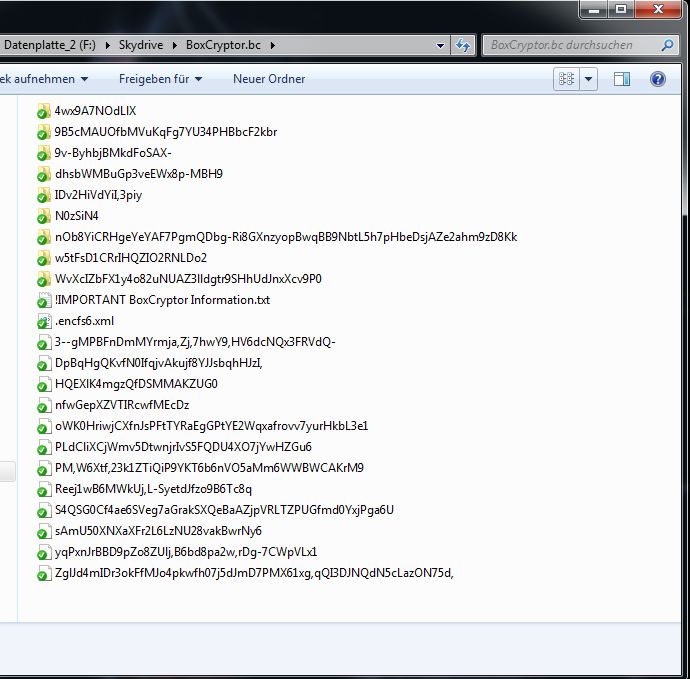Expand arrow after Datenplatte_2 (F:)
The height and width of the screenshot is (679, 690).
point(107,45)
